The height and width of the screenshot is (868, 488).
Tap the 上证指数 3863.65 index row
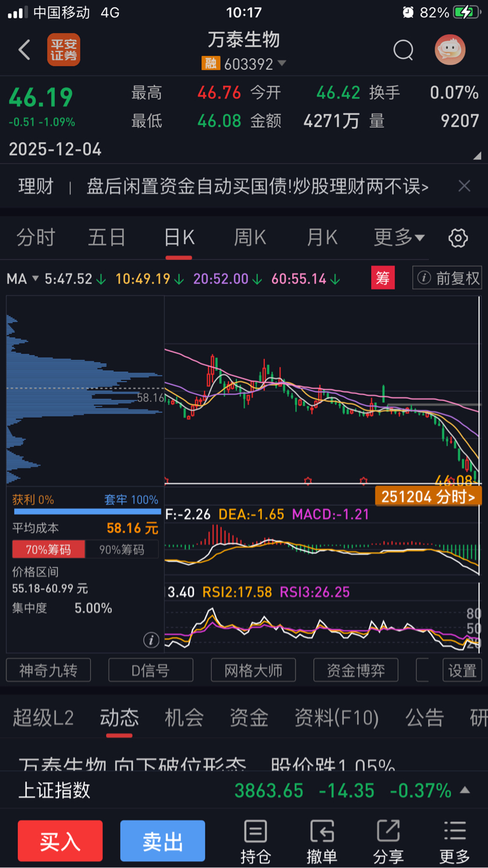point(244,790)
